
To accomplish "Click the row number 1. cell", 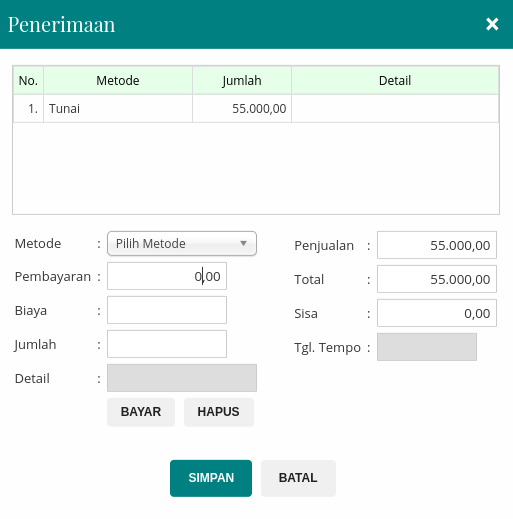I will pos(28,109).
